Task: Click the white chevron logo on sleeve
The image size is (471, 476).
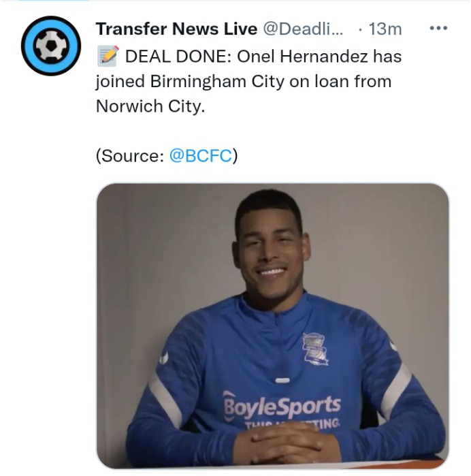Action: tap(164, 358)
